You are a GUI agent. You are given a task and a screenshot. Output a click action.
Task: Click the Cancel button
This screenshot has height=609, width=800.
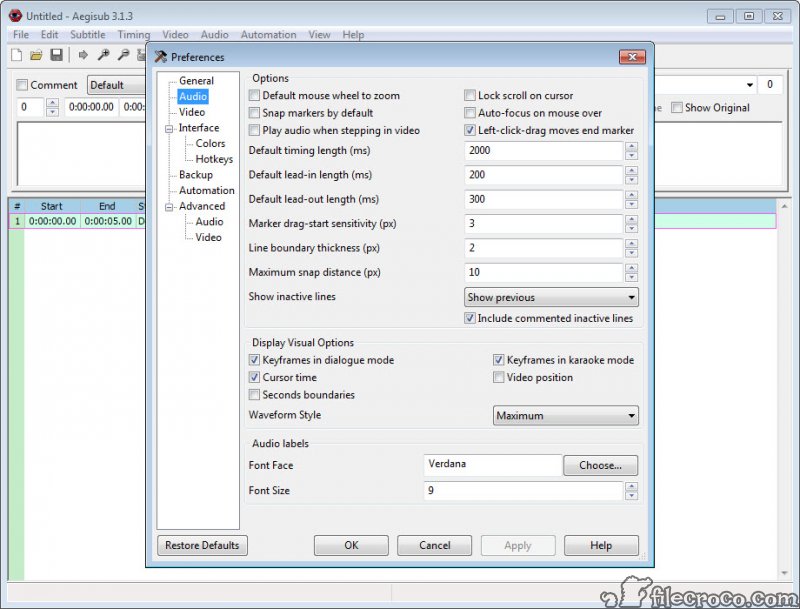[434, 545]
